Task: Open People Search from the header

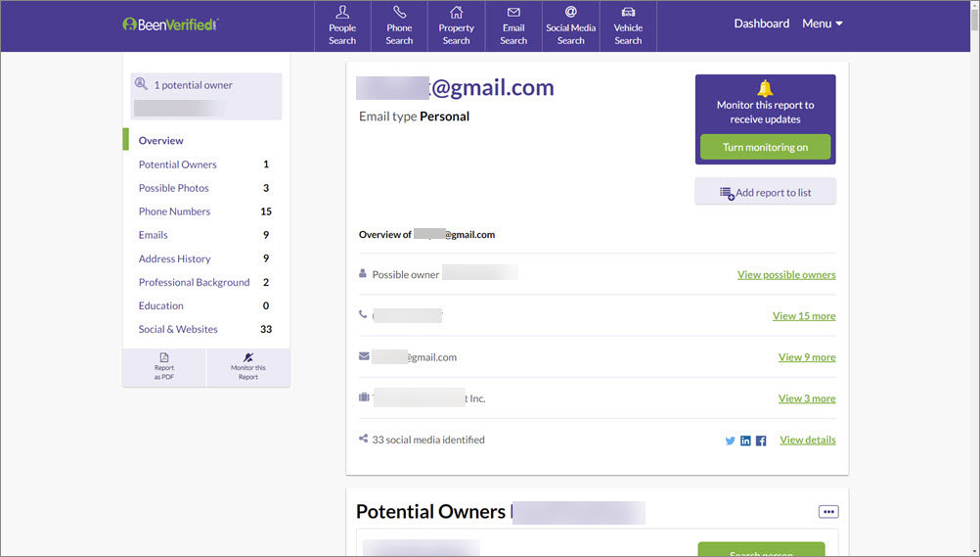Action: click(342, 25)
